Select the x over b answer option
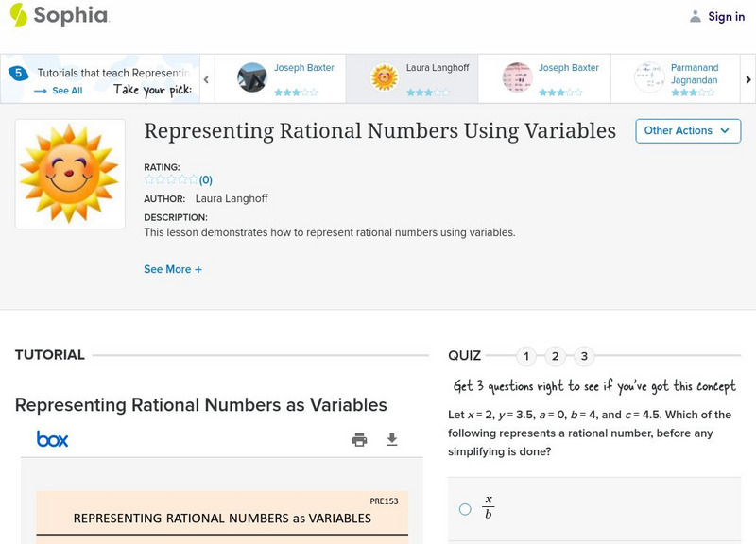The image size is (756, 544). [465, 509]
